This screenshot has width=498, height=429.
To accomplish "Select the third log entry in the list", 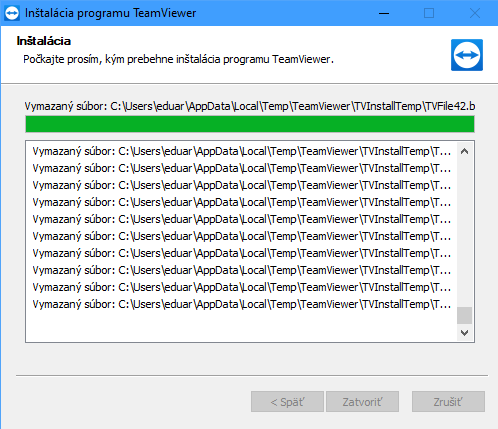I will [x=242, y=185].
